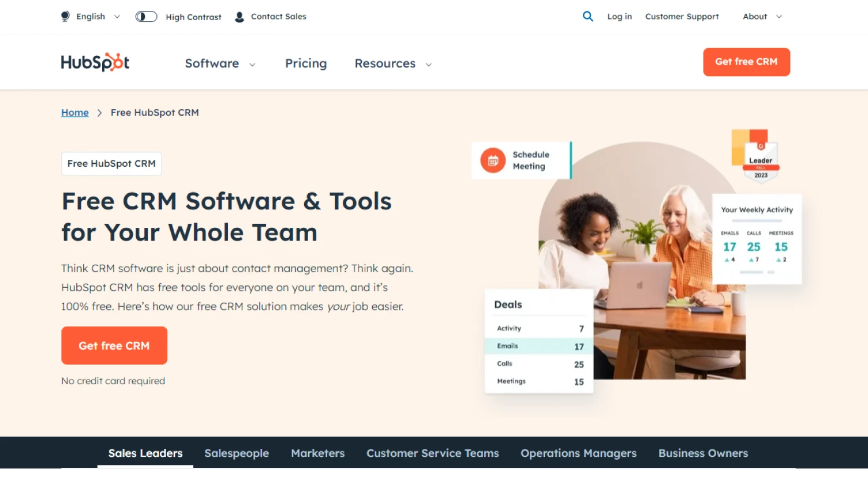Click the Schedule Meeting calendar icon
The height and width of the screenshot is (488, 868).
pyautogui.click(x=493, y=160)
